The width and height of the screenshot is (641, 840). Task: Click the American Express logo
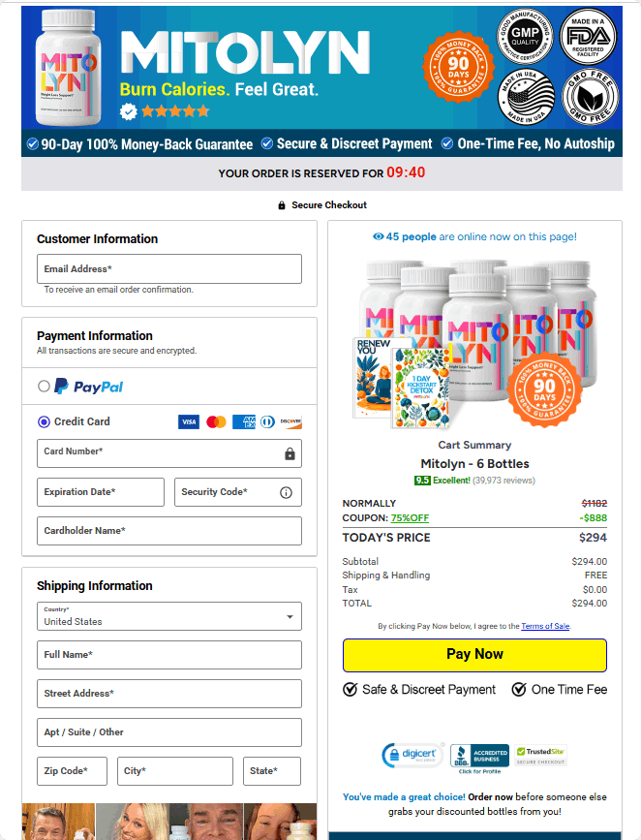[244, 422]
